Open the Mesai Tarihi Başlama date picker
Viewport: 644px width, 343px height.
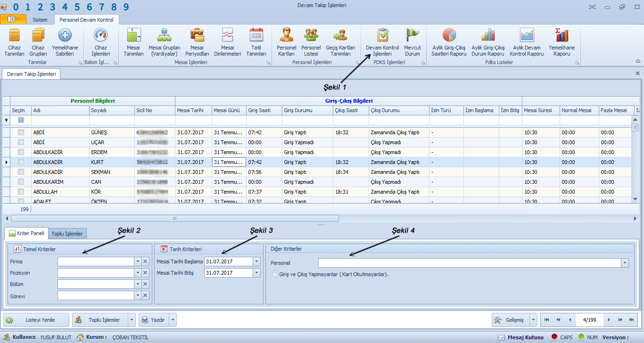pyautogui.click(x=256, y=261)
